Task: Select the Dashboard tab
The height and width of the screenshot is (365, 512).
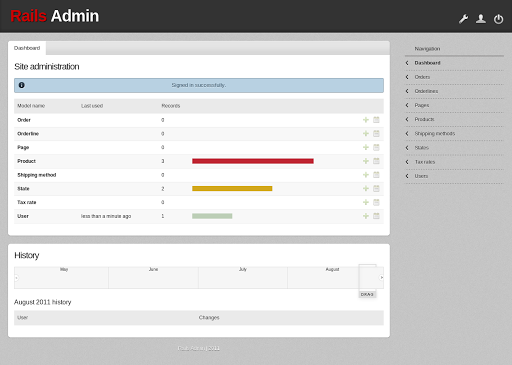Action: coord(27,48)
